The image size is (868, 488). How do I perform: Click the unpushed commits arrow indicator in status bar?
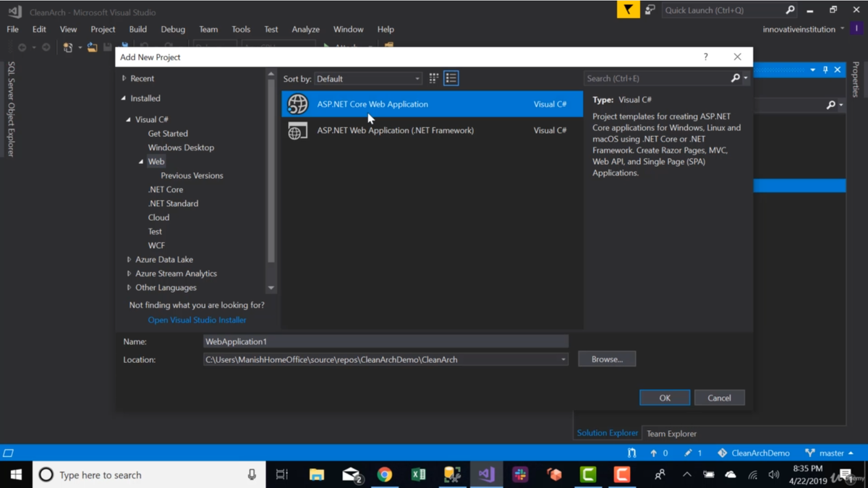click(659, 453)
